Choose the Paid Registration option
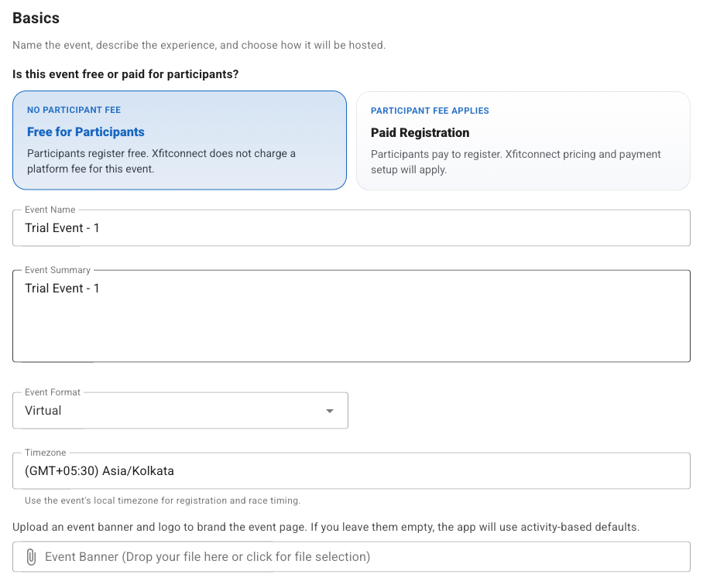The height and width of the screenshot is (588, 703). click(x=523, y=141)
